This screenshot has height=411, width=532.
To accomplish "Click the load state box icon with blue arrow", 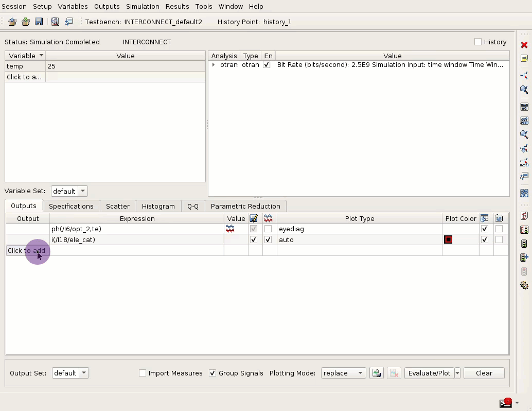I will [12, 22].
